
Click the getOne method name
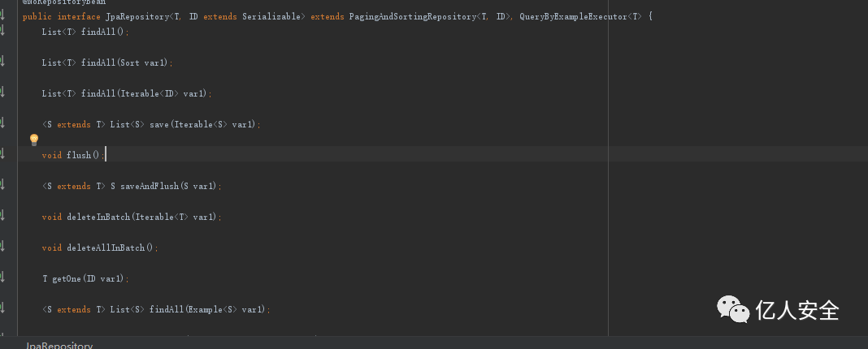coord(67,278)
